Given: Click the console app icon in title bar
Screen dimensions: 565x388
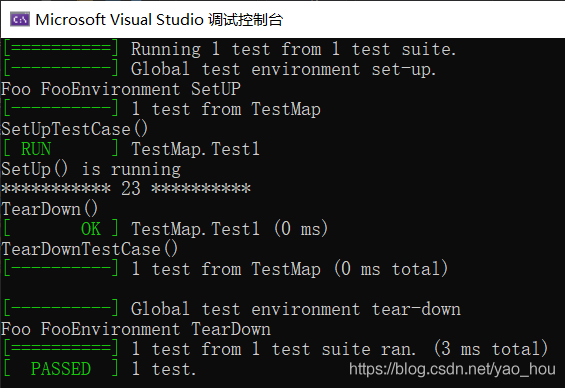Looking at the screenshot, I should [19, 19].
